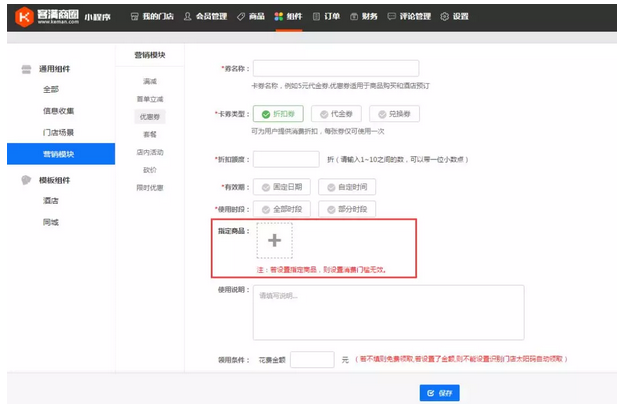Open 设置 in the top navigation
This screenshot has width=623, height=410.
pos(455,16)
